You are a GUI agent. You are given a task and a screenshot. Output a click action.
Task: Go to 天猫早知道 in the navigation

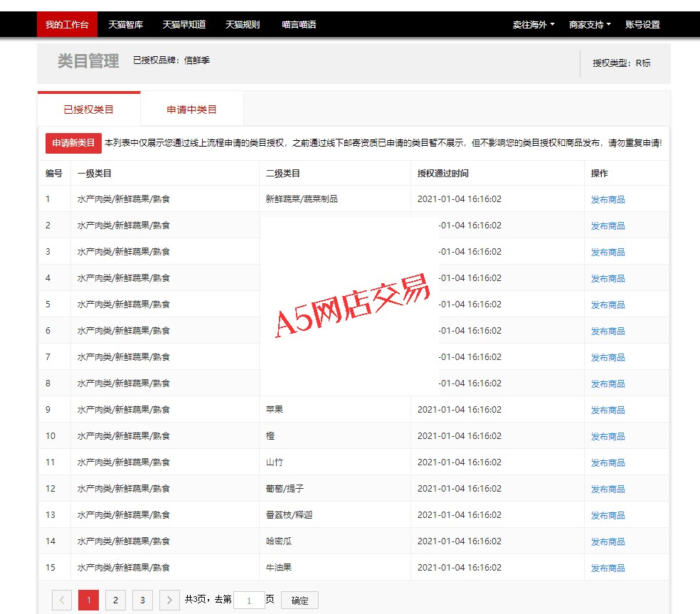point(184,25)
